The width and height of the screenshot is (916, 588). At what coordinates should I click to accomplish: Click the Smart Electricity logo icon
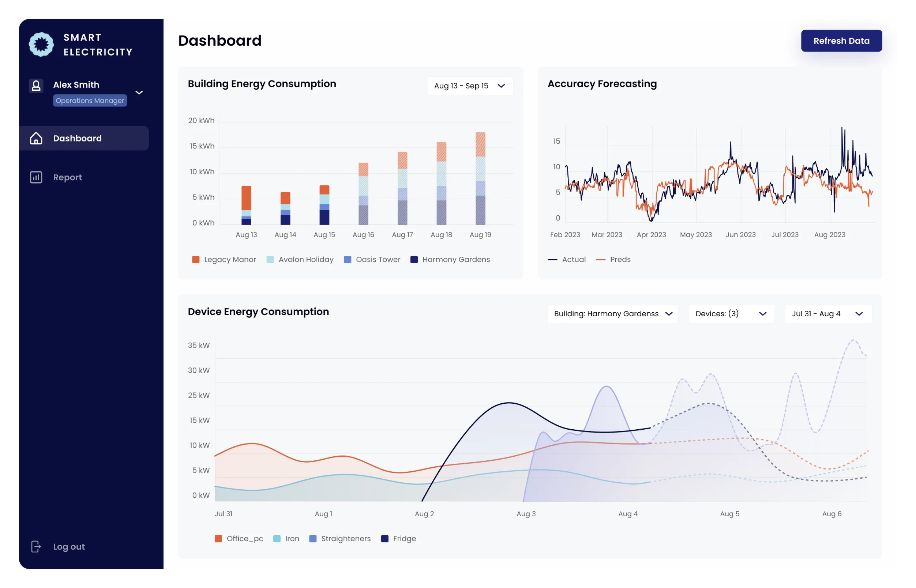pos(41,44)
